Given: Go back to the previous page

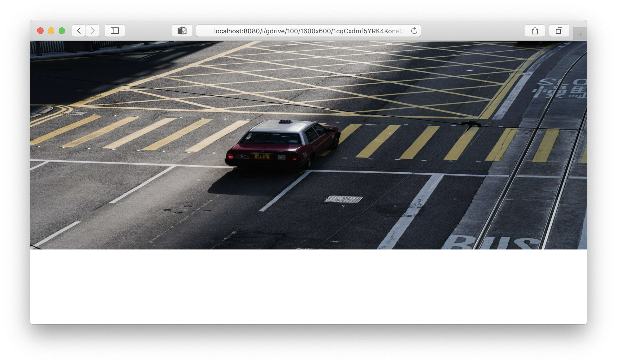Looking at the screenshot, I should (x=79, y=31).
